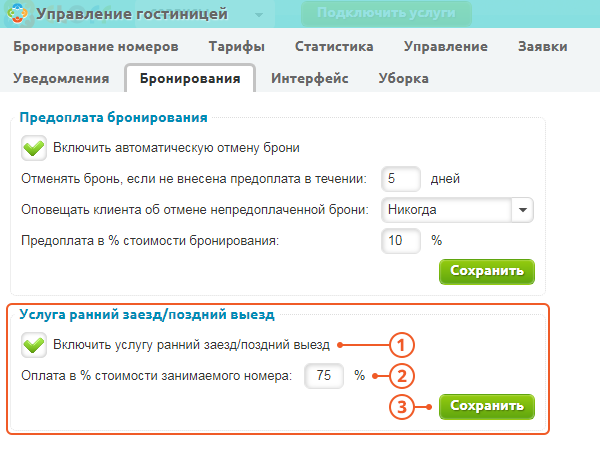Click the Услуга ранний заезд/поздний выезд heading
600x452 pixels.
[147, 315]
